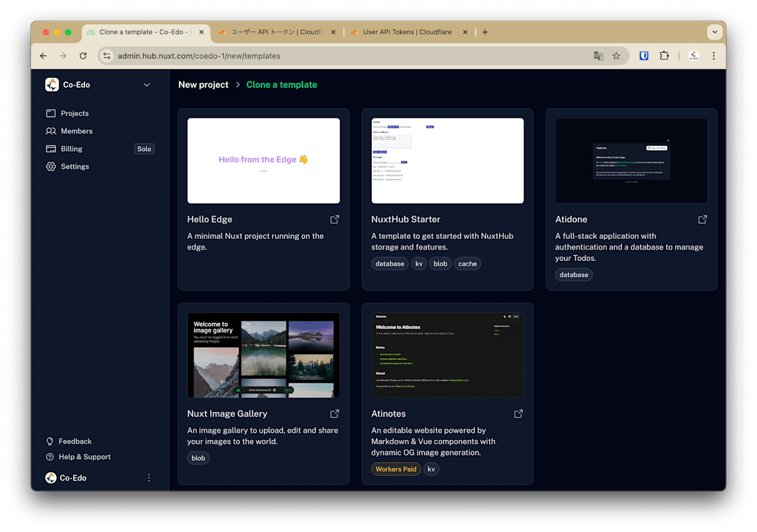Image resolution: width=757 pixels, height=532 pixels.
Task: Close the User API Tokens tab
Action: [x=466, y=32]
